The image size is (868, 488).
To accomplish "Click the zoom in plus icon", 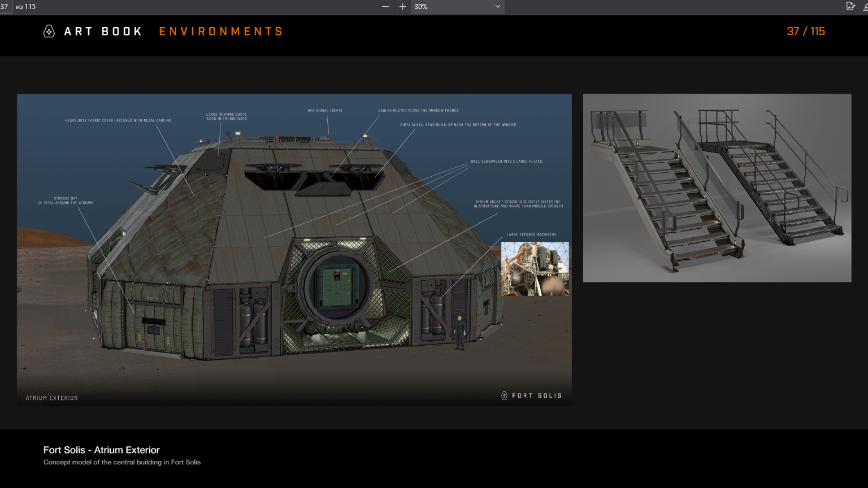I will tap(402, 7).
